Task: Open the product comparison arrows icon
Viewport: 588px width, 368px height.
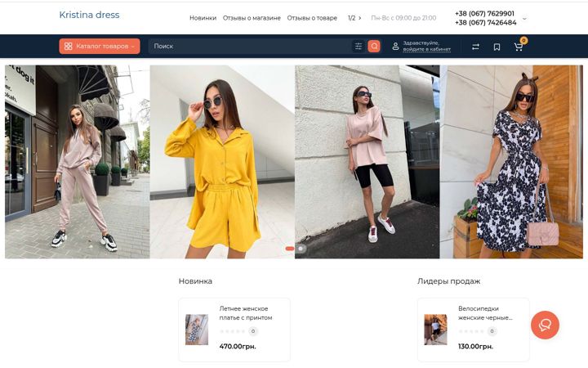Action: pos(475,47)
